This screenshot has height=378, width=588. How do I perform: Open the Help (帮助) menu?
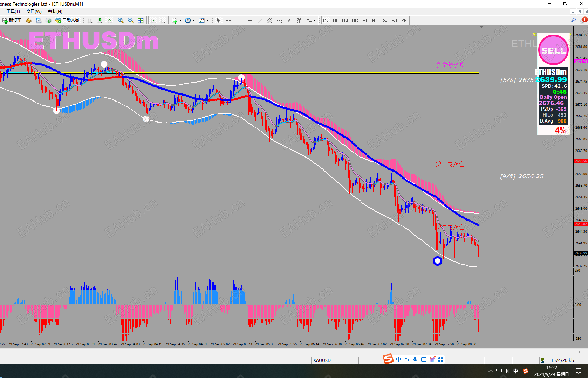55,12
